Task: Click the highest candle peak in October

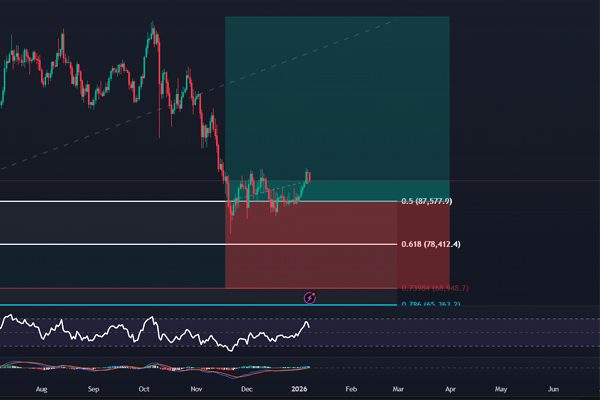Action: coord(153,28)
